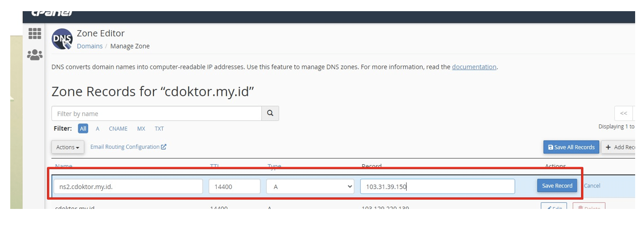The width and height of the screenshot is (644, 228).
Task: Sort by the Type column header
Action: coord(274,166)
